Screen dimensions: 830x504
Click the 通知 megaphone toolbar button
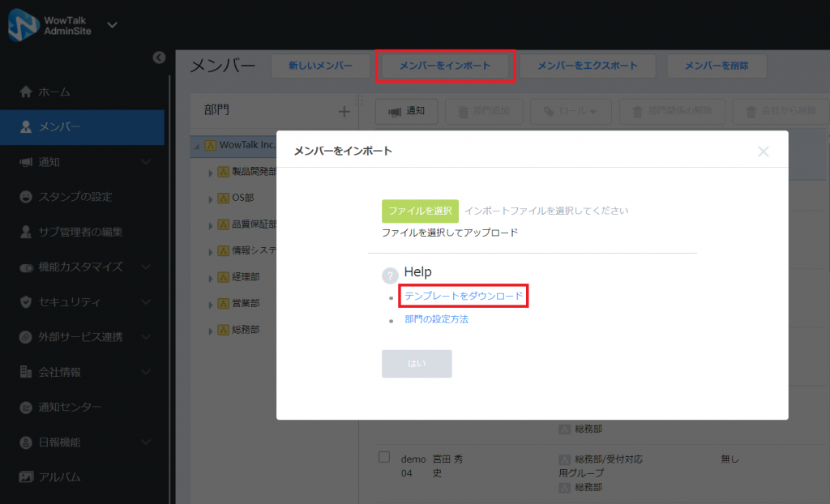pos(407,111)
